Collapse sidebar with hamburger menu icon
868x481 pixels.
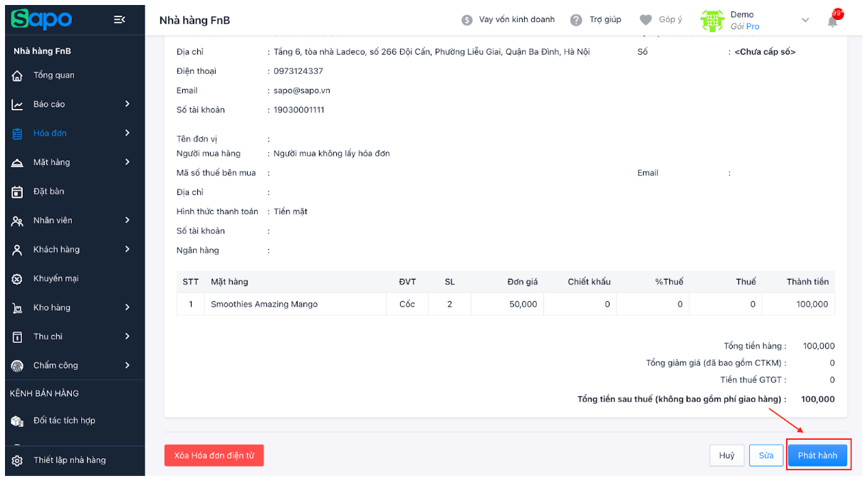click(x=120, y=20)
